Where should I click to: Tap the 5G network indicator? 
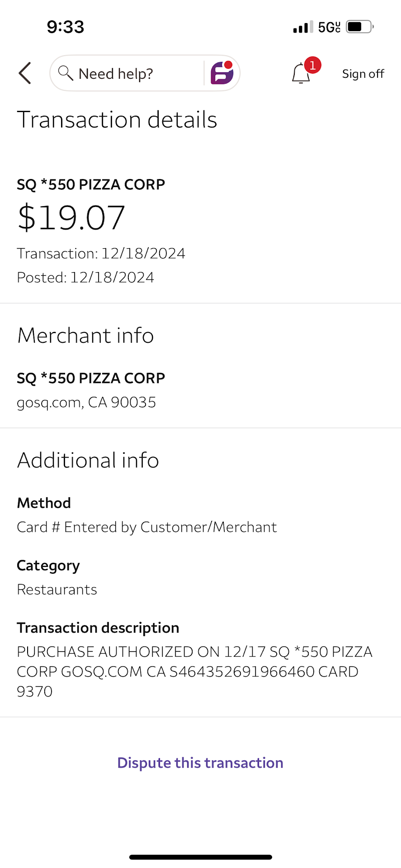[329, 27]
